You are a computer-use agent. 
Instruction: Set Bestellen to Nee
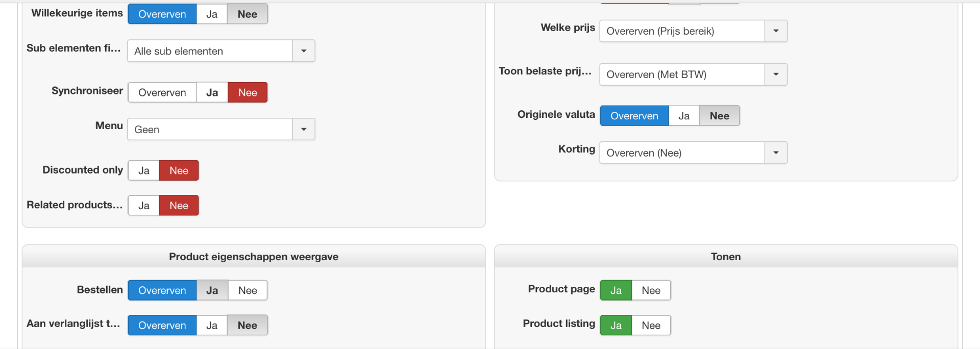coord(248,291)
